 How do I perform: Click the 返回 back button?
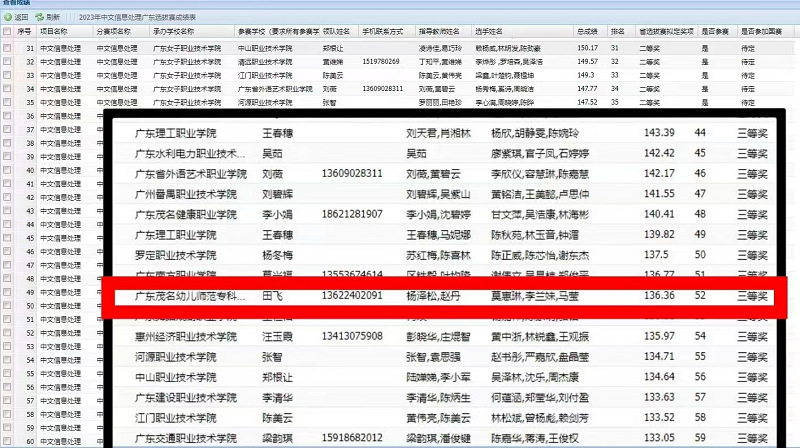click(x=16, y=17)
